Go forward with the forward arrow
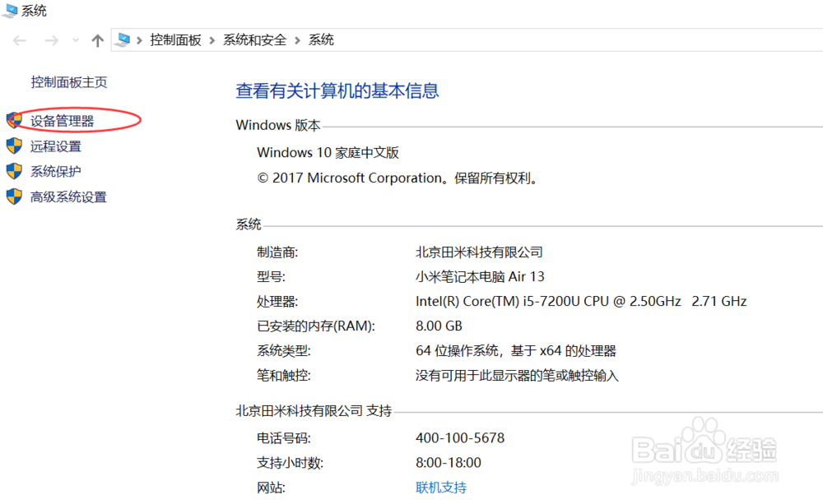The image size is (823, 504). coord(51,40)
